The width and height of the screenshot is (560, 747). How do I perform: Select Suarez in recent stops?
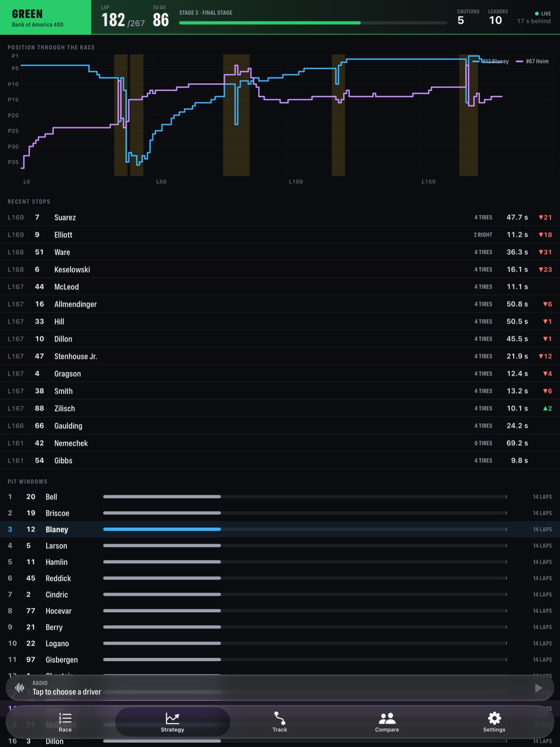[280, 217]
